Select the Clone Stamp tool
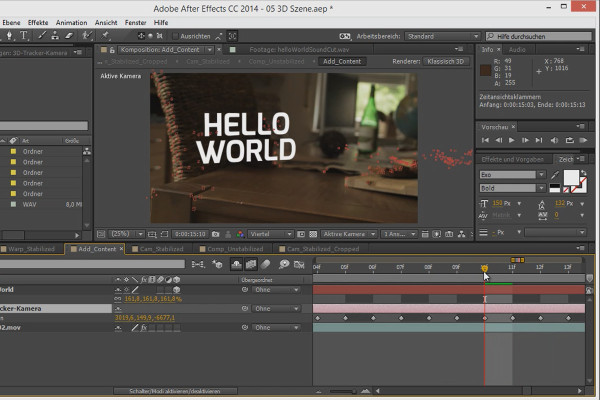The height and width of the screenshot is (400, 600). [x=55, y=36]
